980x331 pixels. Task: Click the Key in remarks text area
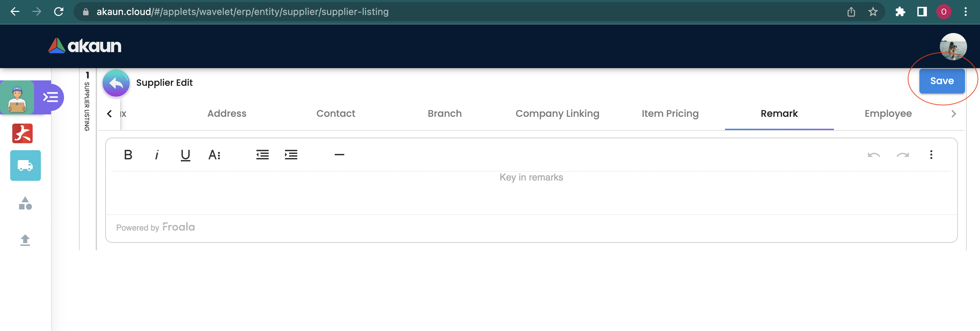531,192
